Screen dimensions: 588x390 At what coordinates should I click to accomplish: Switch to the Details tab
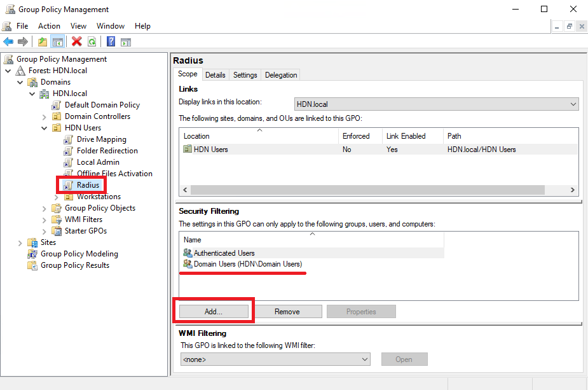[x=215, y=75]
